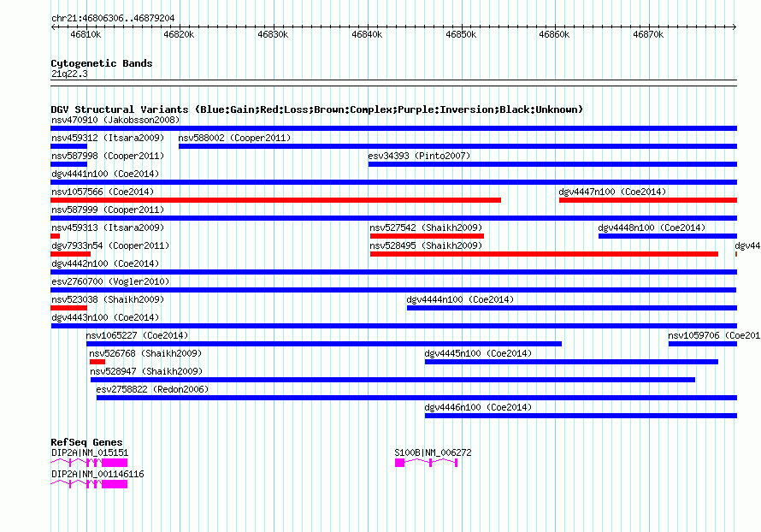Click the blue dgv4445n100 gain bar
The width and height of the screenshot is (761, 532).
[571, 362]
